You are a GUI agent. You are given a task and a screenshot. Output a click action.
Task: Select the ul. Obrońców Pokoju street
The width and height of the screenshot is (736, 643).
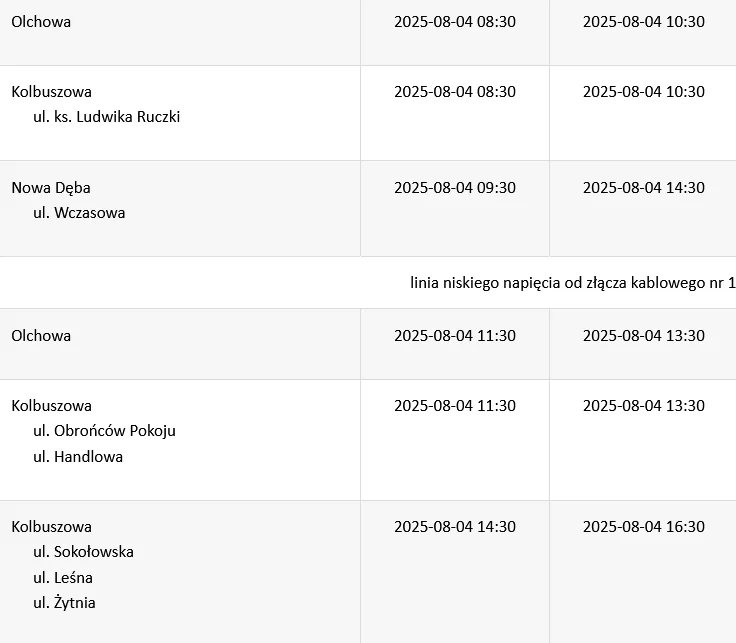tap(104, 431)
